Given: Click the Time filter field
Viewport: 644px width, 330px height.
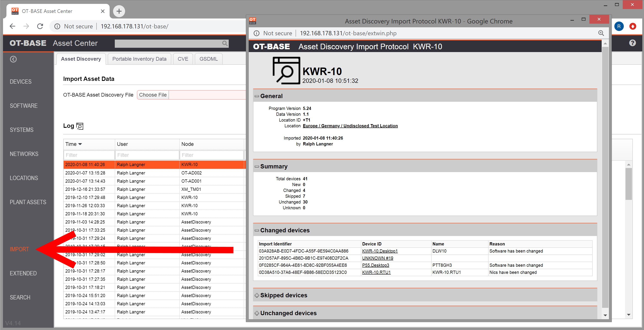Looking at the screenshot, I should (89, 155).
